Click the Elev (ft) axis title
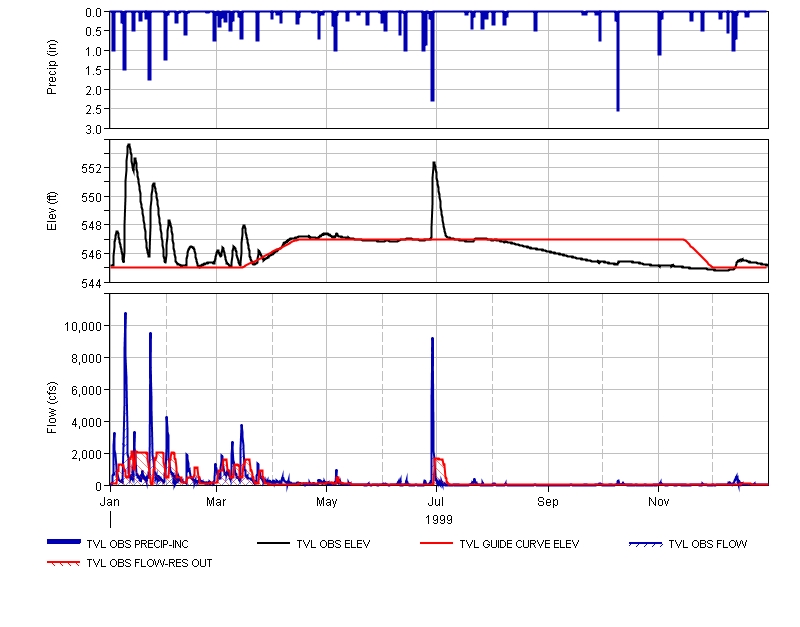800x627 pixels. [x=52, y=211]
